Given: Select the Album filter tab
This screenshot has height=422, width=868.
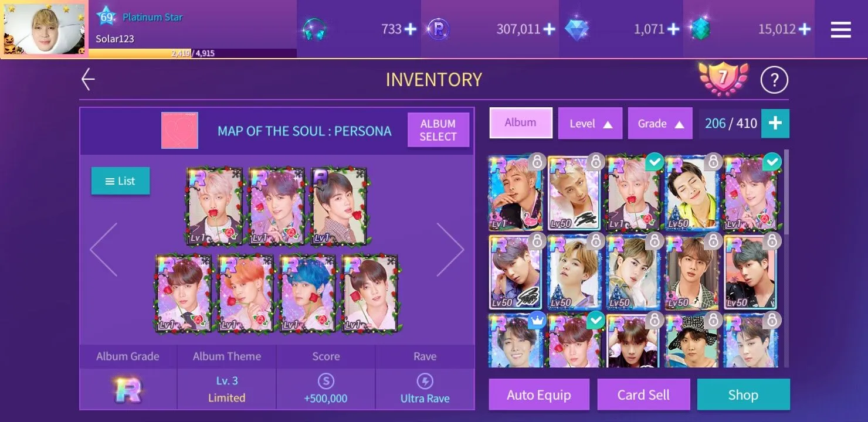Looking at the screenshot, I should tap(521, 122).
